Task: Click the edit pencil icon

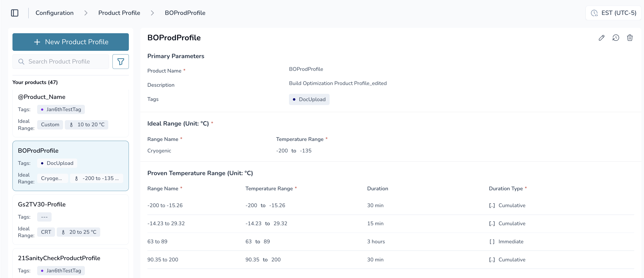Action: tap(601, 38)
